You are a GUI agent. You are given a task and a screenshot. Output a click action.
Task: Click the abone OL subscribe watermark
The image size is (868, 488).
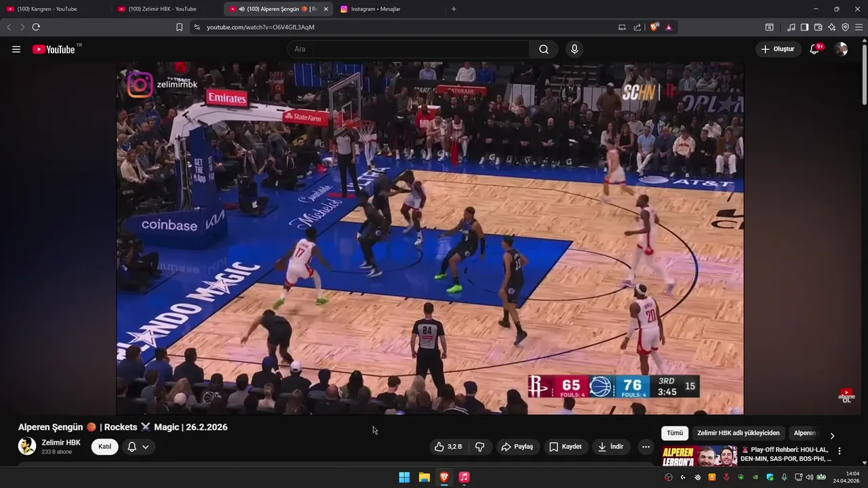coord(846,396)
